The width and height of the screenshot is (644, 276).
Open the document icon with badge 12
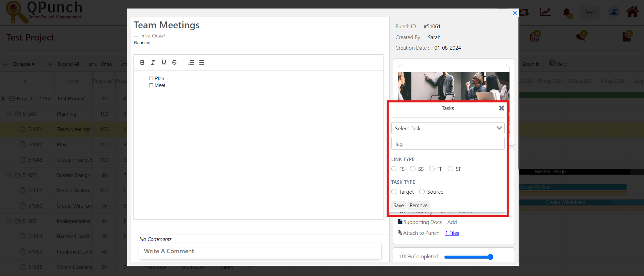click(x=627, y=36)
